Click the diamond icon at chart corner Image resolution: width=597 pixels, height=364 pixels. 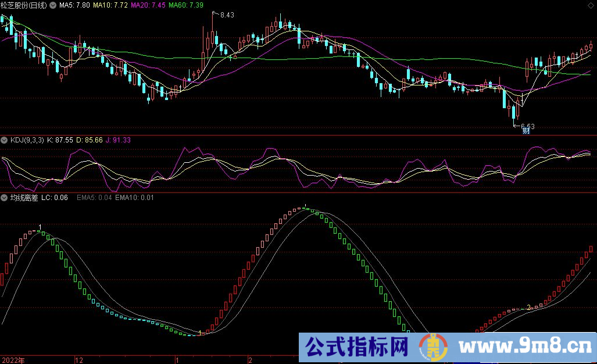tap(591, 5)
